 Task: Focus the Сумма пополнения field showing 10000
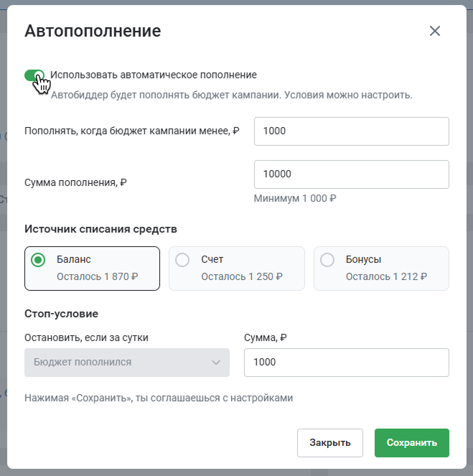pyautogui.click(x=351, y=174)
